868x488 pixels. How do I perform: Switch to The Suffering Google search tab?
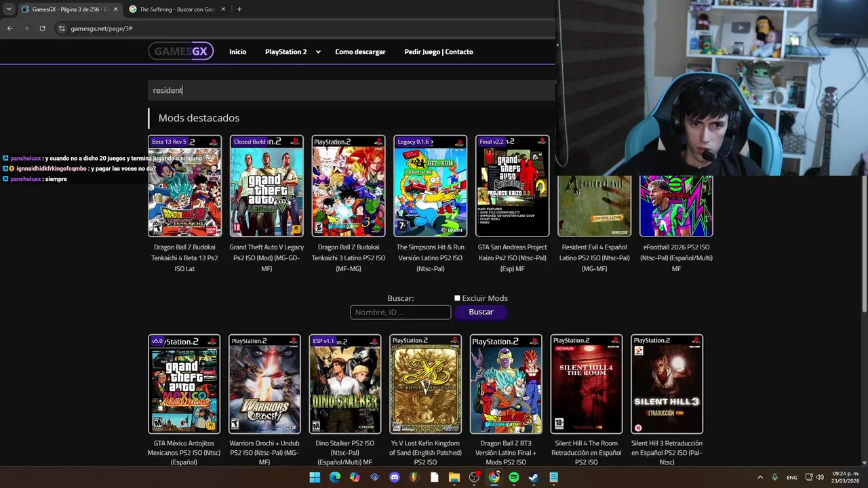point(178,9)
